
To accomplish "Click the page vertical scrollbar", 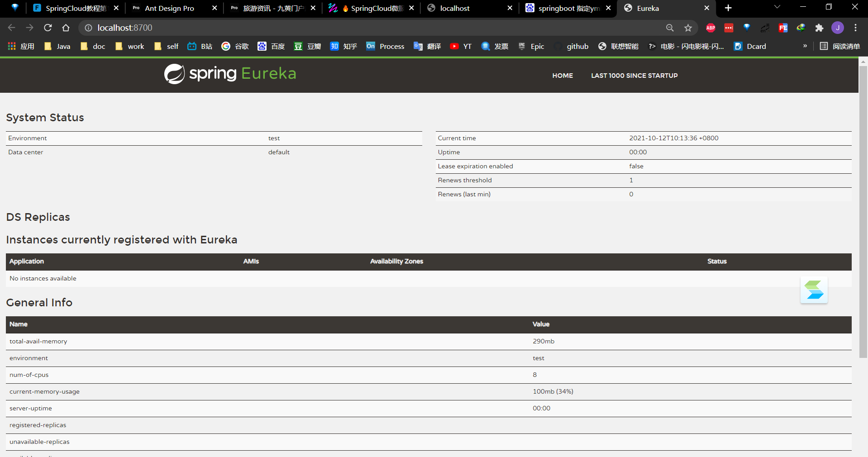I will point(863,212).
